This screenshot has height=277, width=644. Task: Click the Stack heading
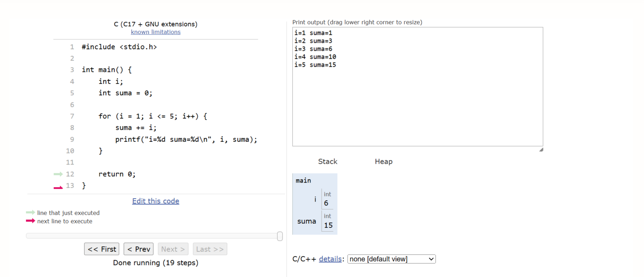coord(327,162)
